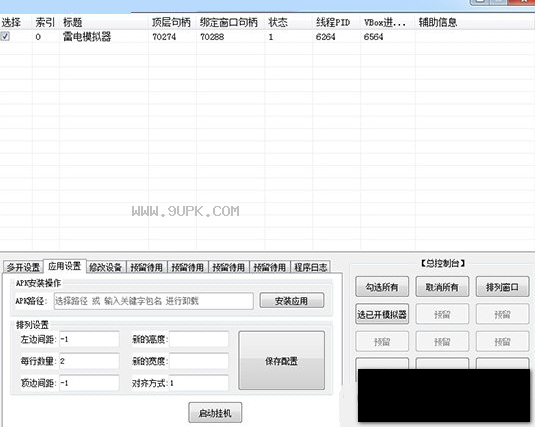
Task: Click the 新的高度 input field
Action: [x=199, y=339]
